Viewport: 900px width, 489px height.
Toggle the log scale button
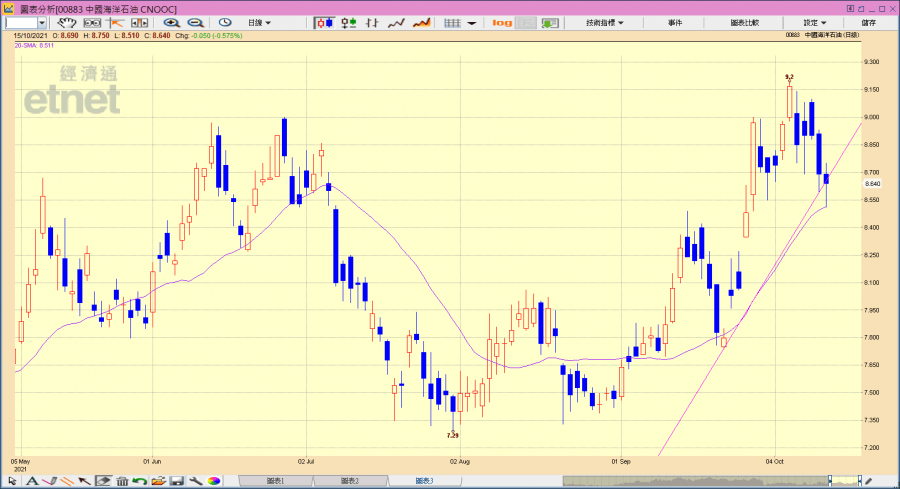click(x=502, y=22)
